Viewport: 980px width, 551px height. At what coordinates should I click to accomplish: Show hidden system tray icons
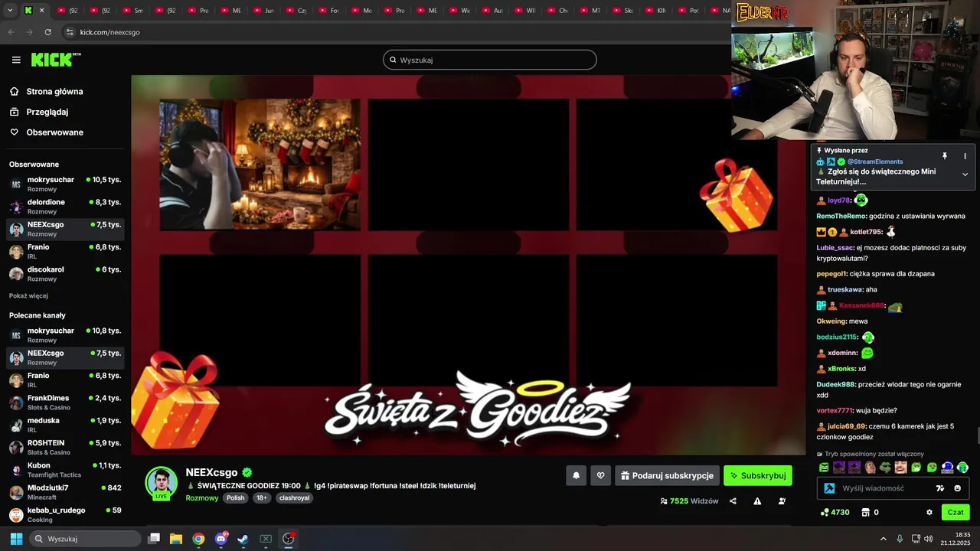pyautogui.click(x=883, y=539)
